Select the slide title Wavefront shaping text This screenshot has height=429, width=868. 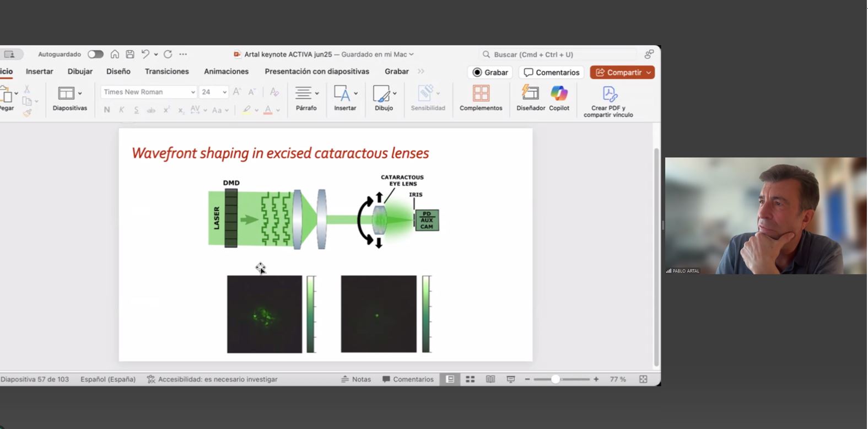[x=280, y=153]
